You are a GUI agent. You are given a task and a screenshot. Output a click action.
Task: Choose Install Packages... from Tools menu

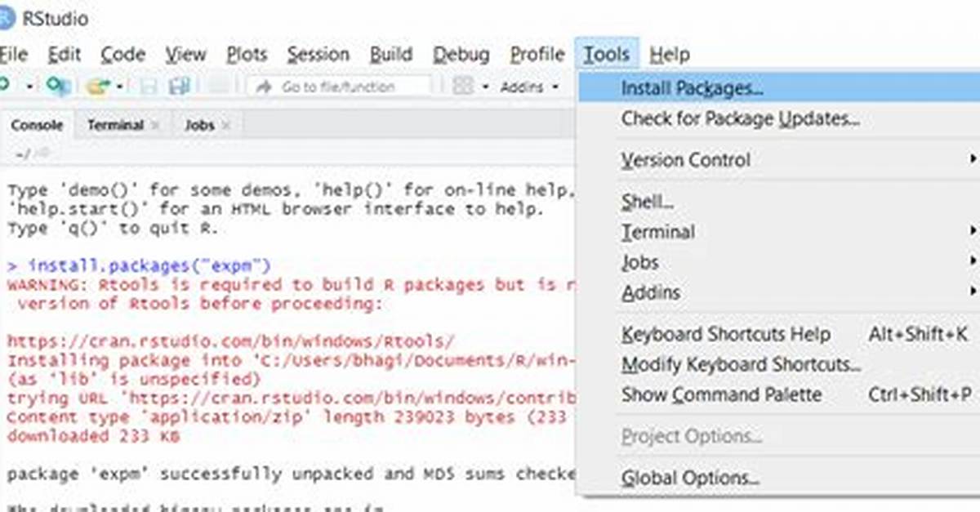pos(778,87)
